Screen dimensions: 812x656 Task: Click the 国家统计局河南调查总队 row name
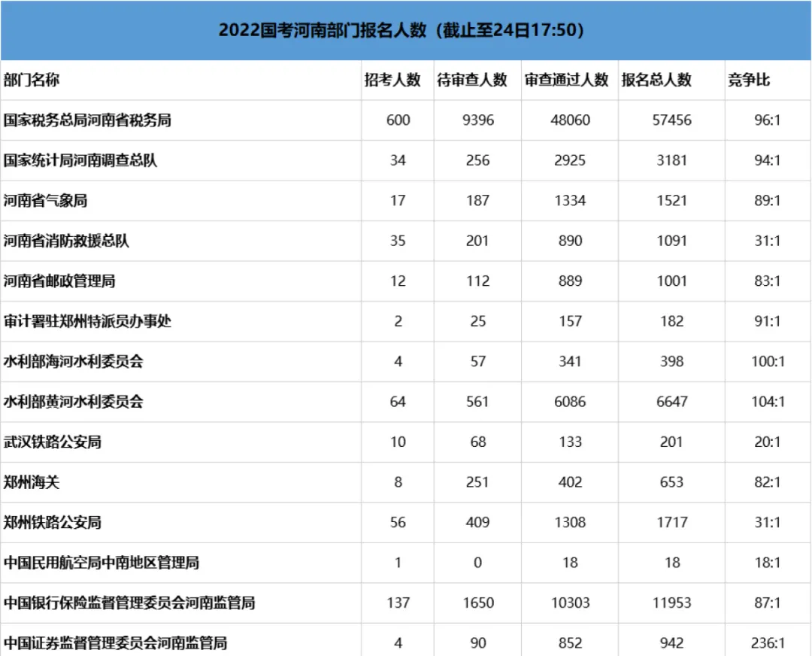pyautogui.click(x=80, y=160)
